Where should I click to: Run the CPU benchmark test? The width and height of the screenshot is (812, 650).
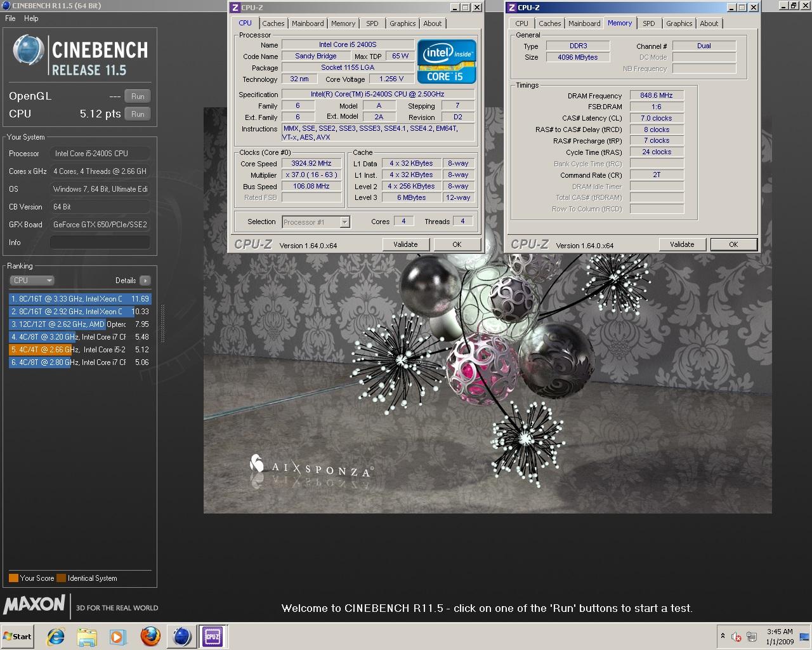click(x=138, y=114)
